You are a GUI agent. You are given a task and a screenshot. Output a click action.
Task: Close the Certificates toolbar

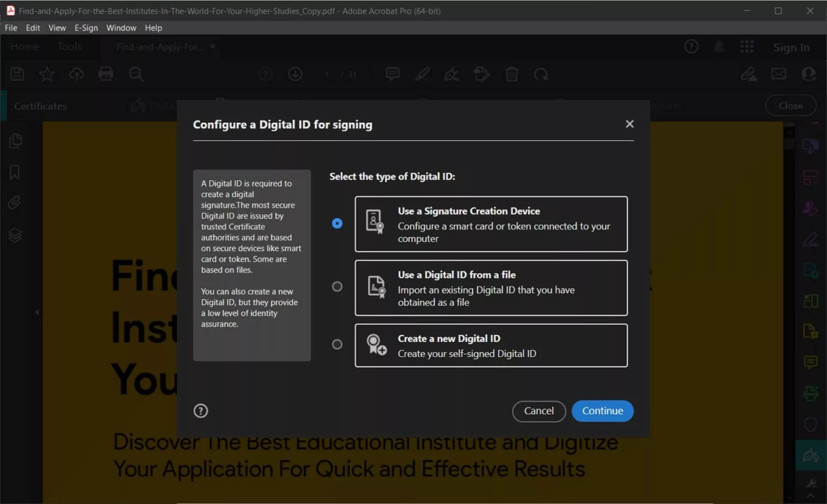coord(791,105)
